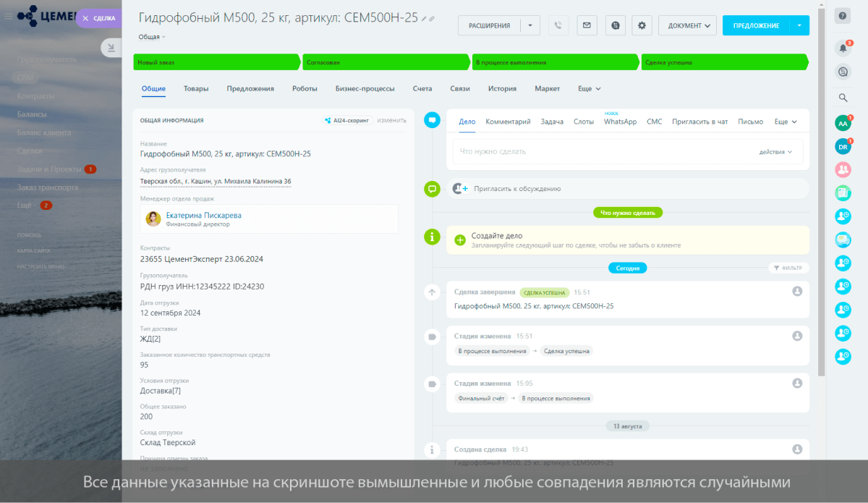This screenshot has width=868, height=503.
Task: Open the gear settings icon in deal header
Action: click(642, 25)
